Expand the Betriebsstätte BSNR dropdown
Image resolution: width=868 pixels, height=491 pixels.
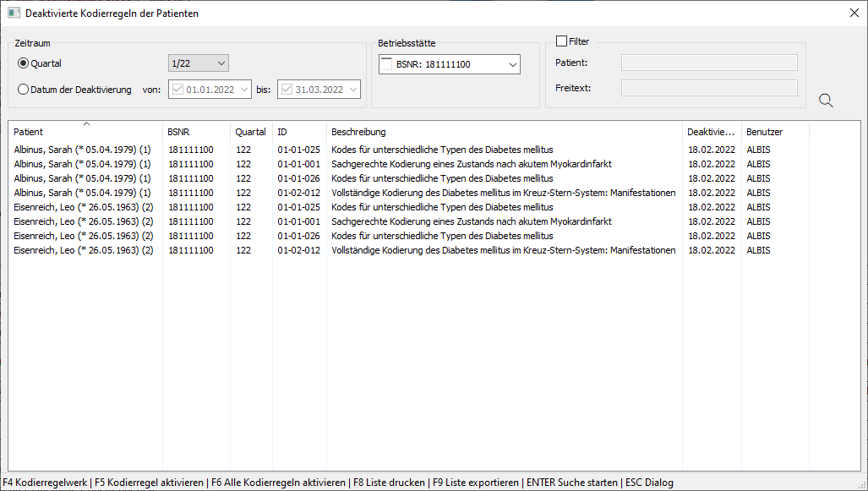513,64
